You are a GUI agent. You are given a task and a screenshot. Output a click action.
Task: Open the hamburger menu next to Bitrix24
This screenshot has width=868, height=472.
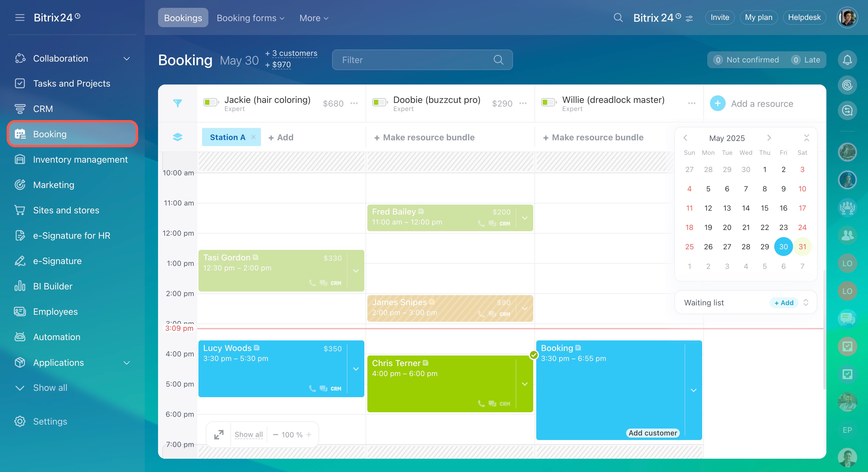click(20, 18)
